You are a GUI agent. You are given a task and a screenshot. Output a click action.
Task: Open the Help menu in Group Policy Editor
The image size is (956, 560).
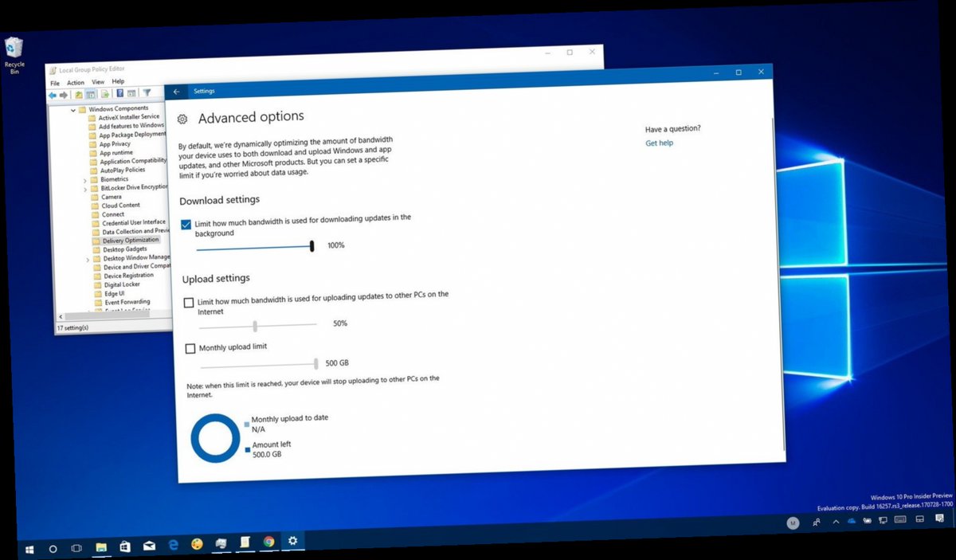click(x=118, y=80)
